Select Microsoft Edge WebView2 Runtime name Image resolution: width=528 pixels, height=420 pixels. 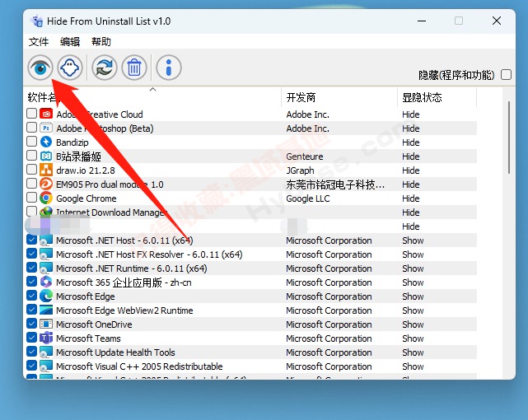[124, 310]
